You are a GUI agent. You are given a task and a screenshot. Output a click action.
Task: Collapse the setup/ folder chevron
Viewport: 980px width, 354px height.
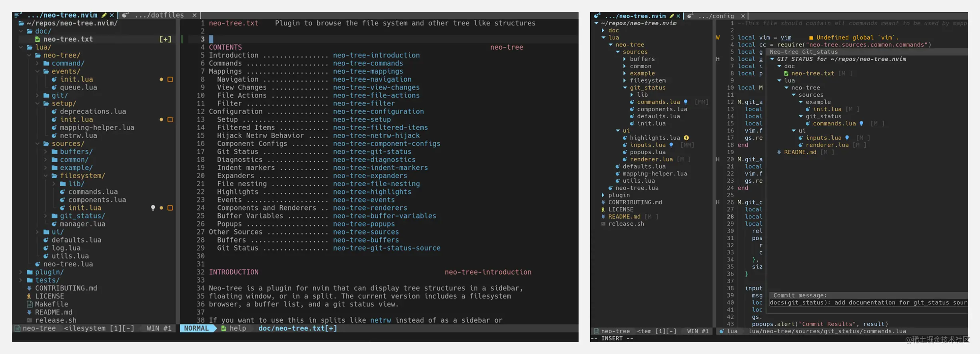(37, 103)
